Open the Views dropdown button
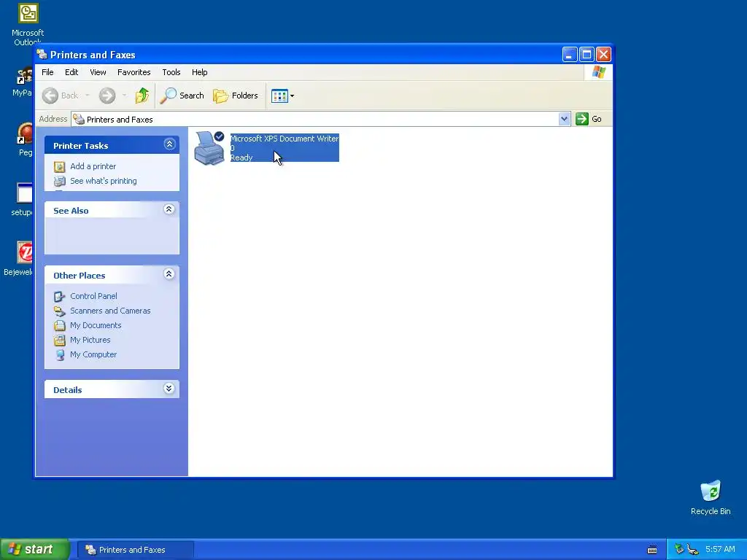 point(282,96)
